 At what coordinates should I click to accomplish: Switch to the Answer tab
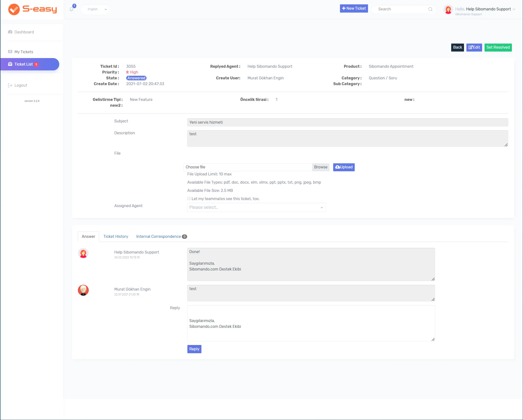click(88, 236)
